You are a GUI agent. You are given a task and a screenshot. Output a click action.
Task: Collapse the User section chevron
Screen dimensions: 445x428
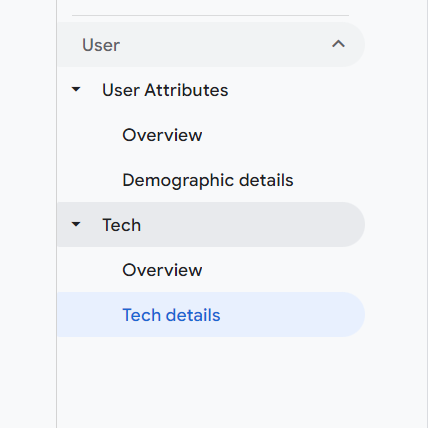338,44
